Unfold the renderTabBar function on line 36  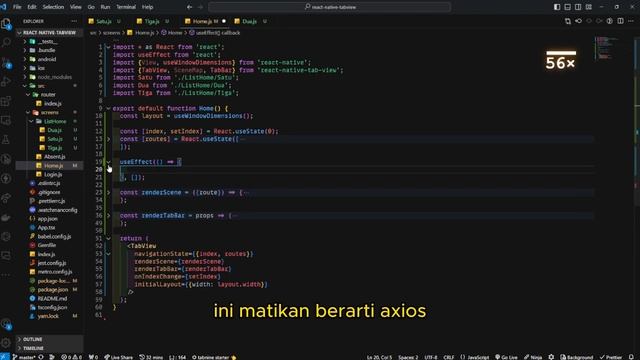pyautogui.click(x=109, y=216)
